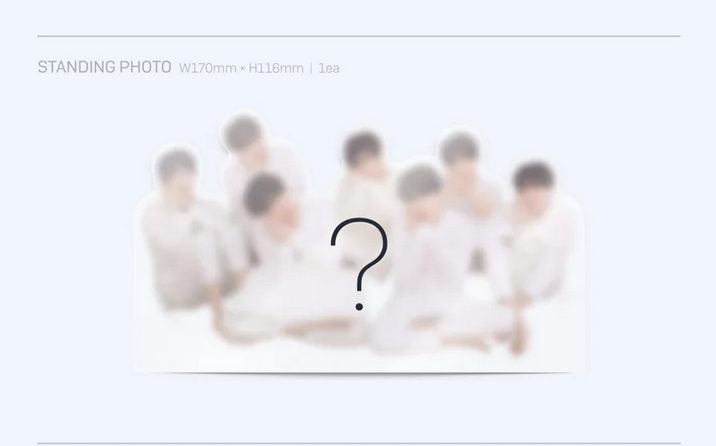Click the H116mm height label

click(x=276, y=68)
